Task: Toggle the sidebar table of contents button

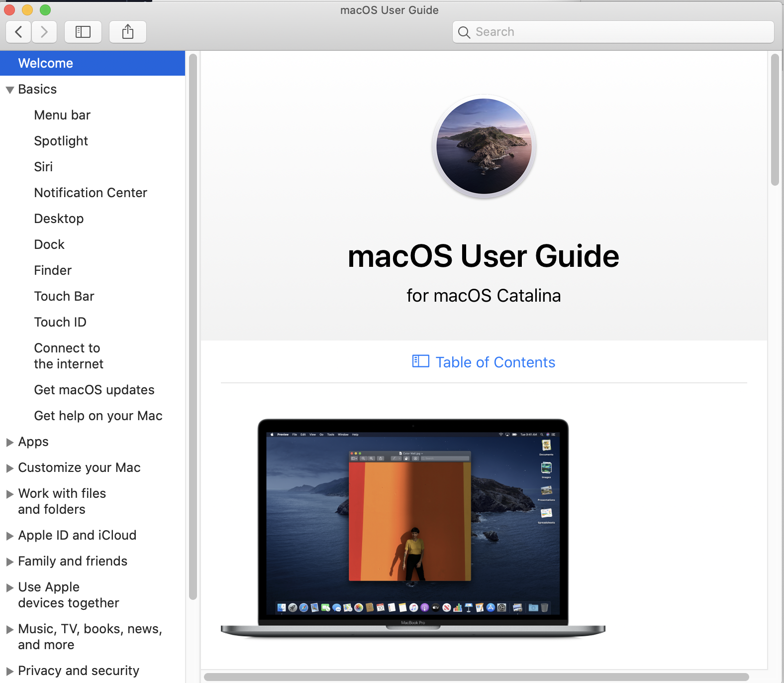Action: (83, 32)
